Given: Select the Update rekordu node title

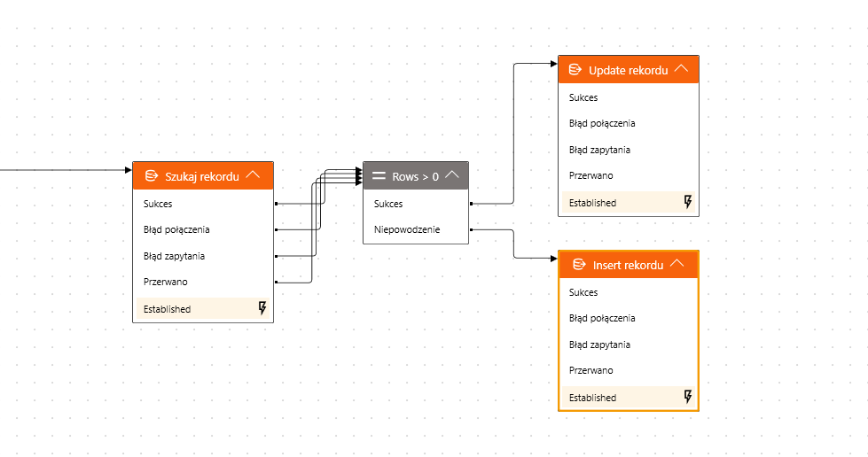Looking at the screenshot, I should click(x=628, y=70).
